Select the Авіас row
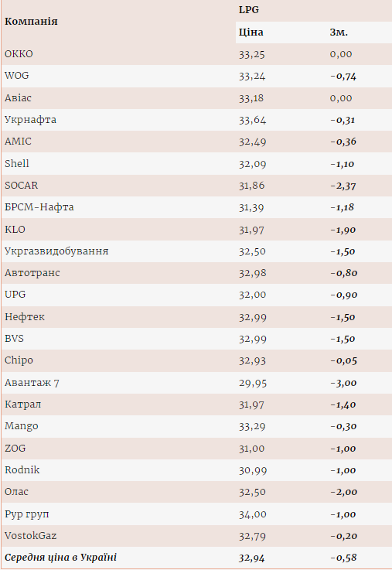 point(196,98)
